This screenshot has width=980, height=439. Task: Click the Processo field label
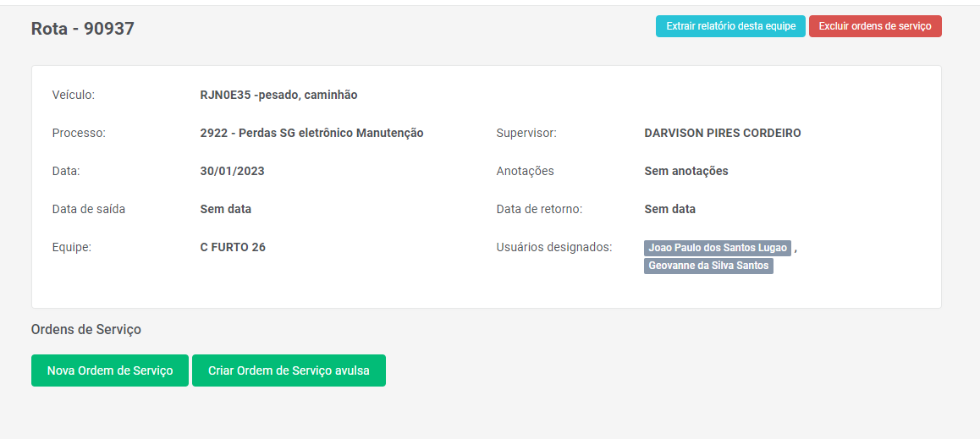79,133
